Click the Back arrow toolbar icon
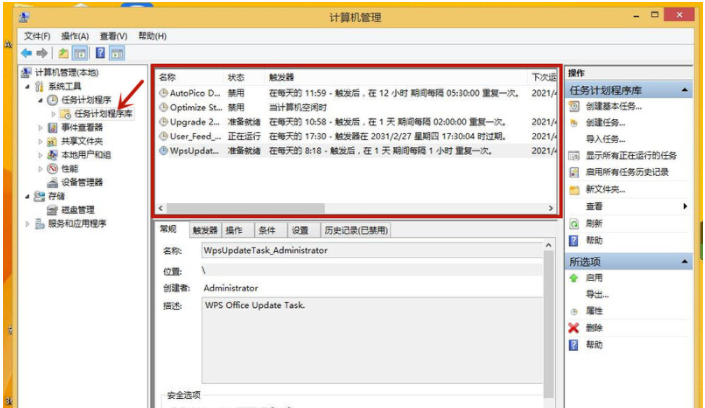 point(27,52)
